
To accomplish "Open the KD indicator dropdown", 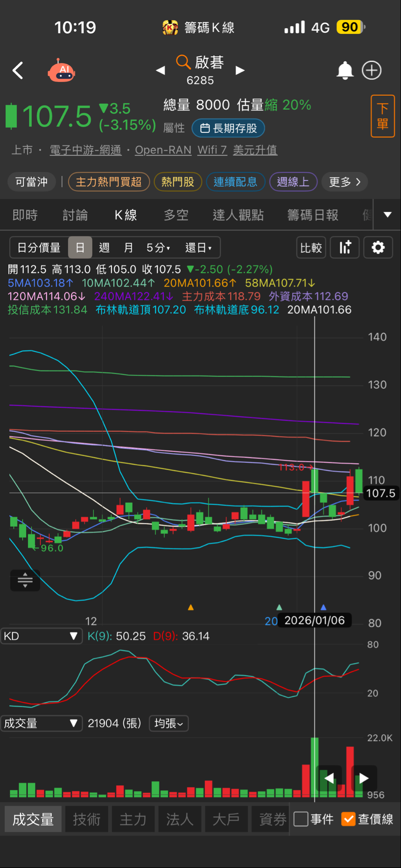I will point(41,636).
